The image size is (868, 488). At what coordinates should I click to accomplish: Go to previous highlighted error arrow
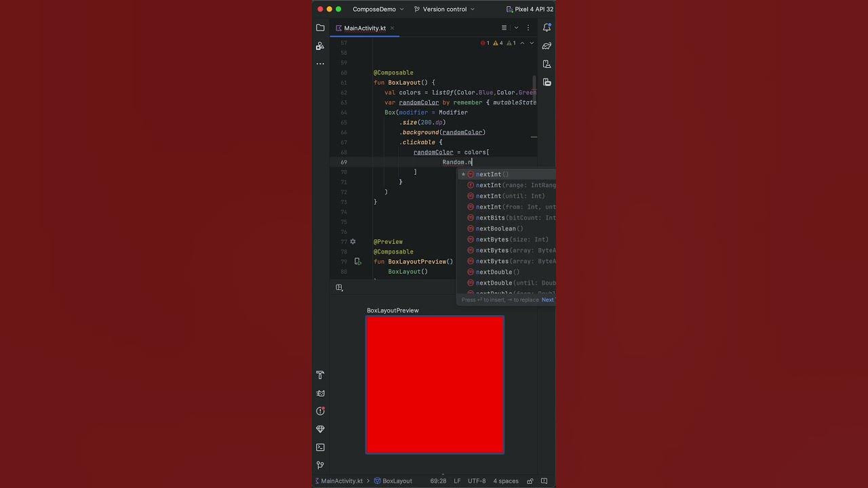(522, 43)
